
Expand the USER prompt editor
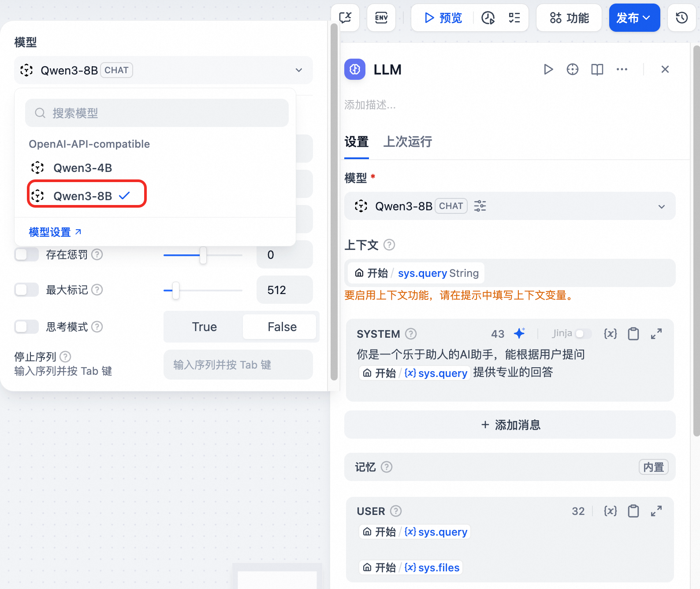pyautogui.click(x=656, y=511)
